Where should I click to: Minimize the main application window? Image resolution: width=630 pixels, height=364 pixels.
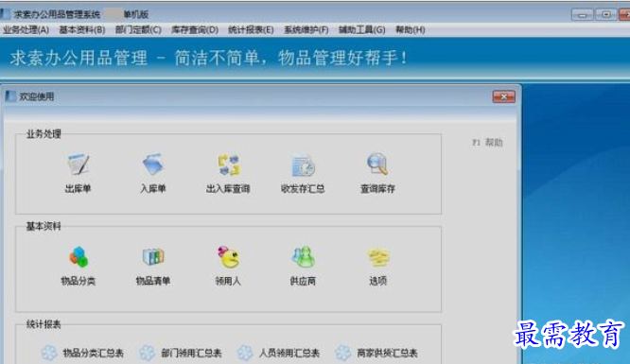(582, 15)
